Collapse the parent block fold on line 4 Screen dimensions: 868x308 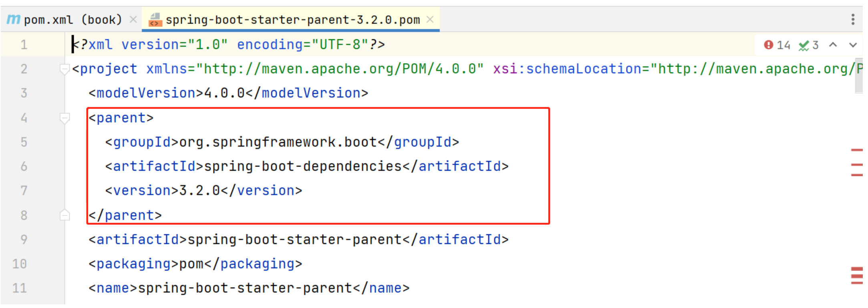[64, 118]
